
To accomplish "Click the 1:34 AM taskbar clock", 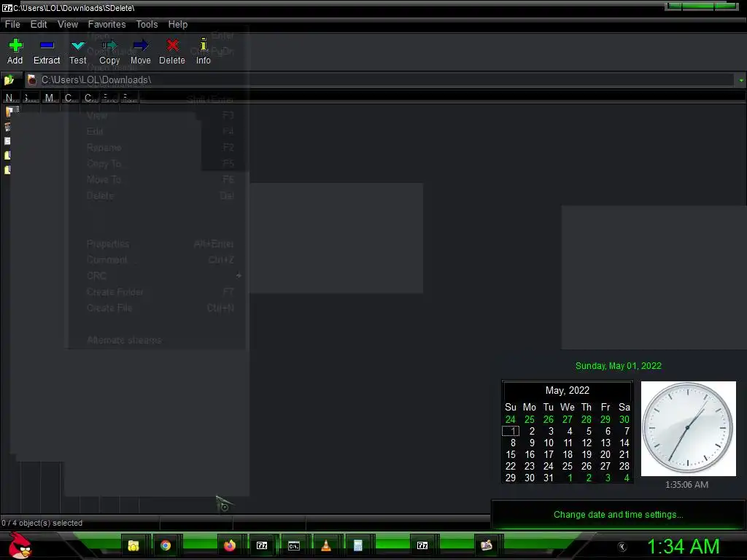I will click(x=683, y=546).
